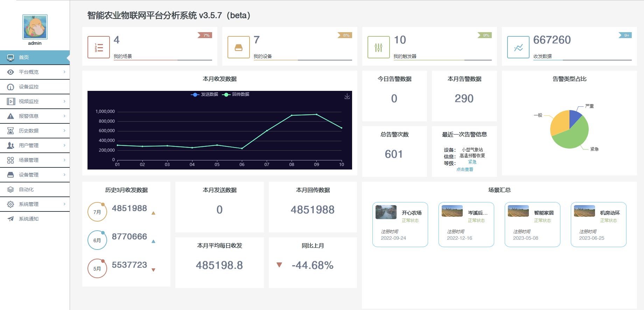Open the 收发数据 card label
Image resolution: width=644 pixels, height=310 pixels.
click(x=542, y=56)
